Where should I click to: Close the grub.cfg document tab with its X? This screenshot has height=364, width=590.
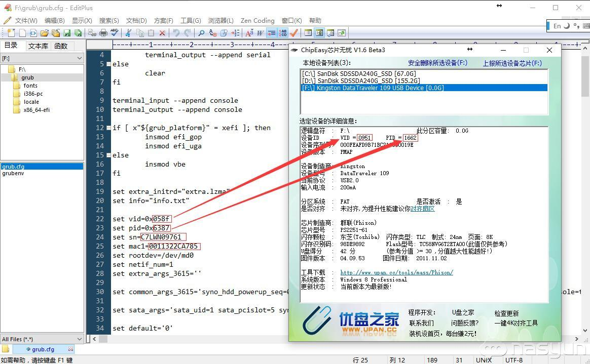pos(70,349)
